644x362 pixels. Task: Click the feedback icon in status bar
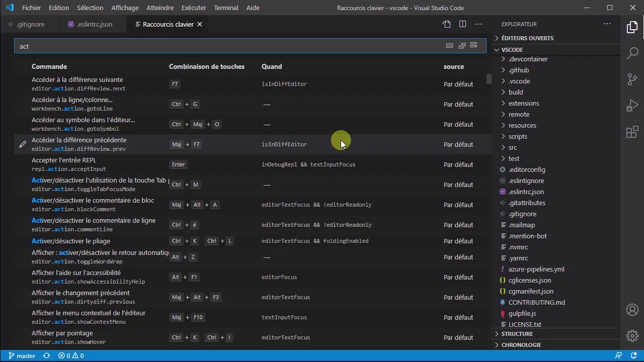click(x=618, y=355)
